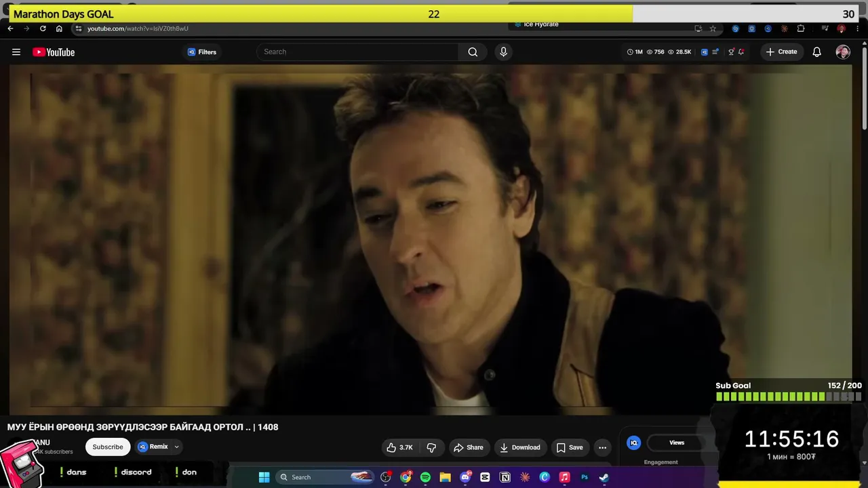Open Photoshop from the taskbar
This screenshot has height=488, width=868.
[584, 477]
